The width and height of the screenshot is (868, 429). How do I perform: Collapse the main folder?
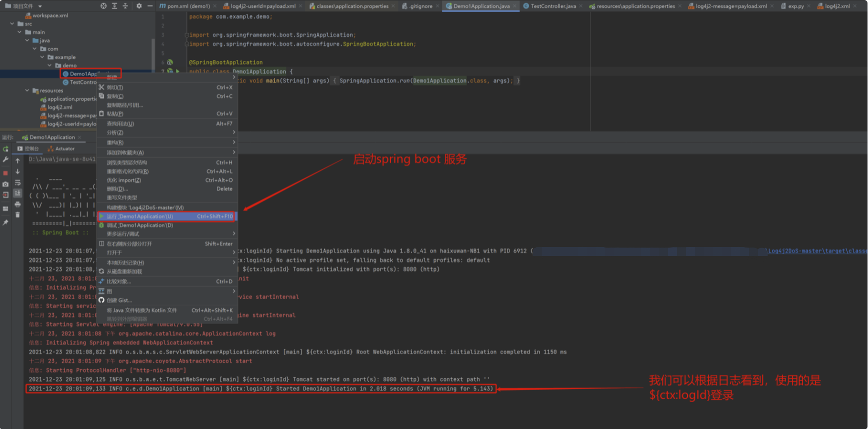click(19, 32)
